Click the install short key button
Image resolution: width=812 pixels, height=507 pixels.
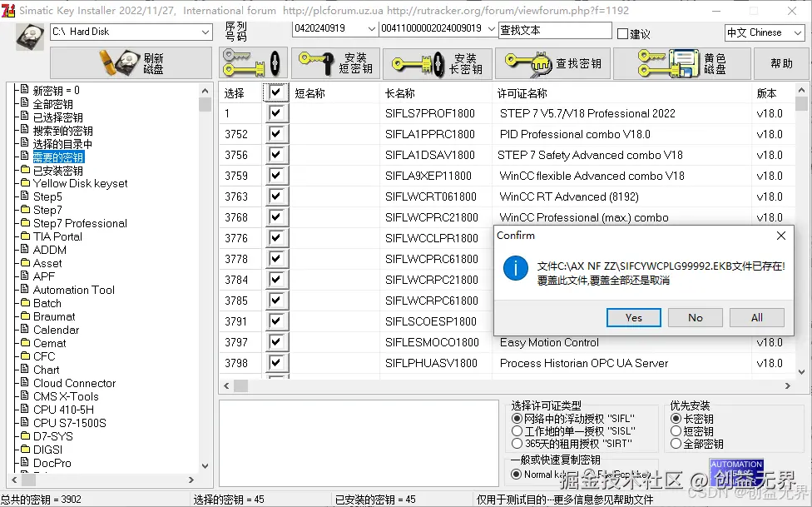[335, 63]
